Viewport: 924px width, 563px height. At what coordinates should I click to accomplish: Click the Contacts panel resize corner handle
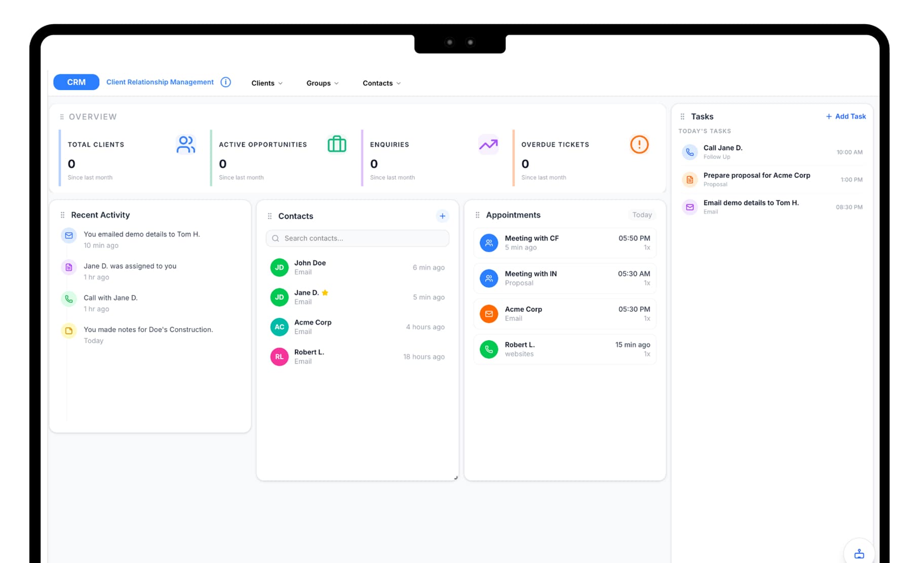point(455,477)
